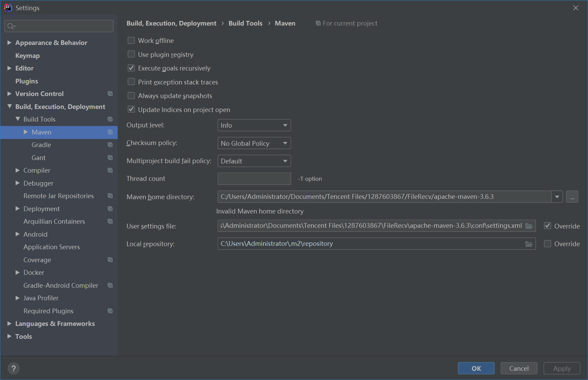Check Override for Local repository

pos(548,244)
